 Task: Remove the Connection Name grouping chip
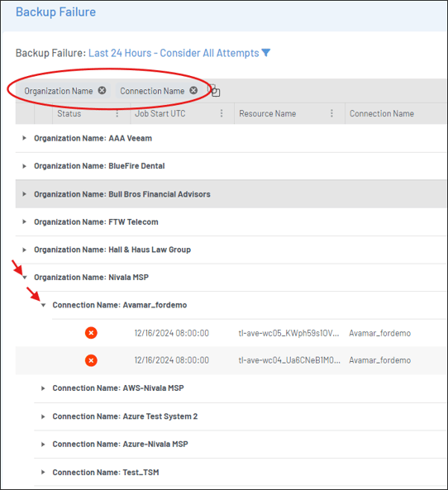(193, 90)
